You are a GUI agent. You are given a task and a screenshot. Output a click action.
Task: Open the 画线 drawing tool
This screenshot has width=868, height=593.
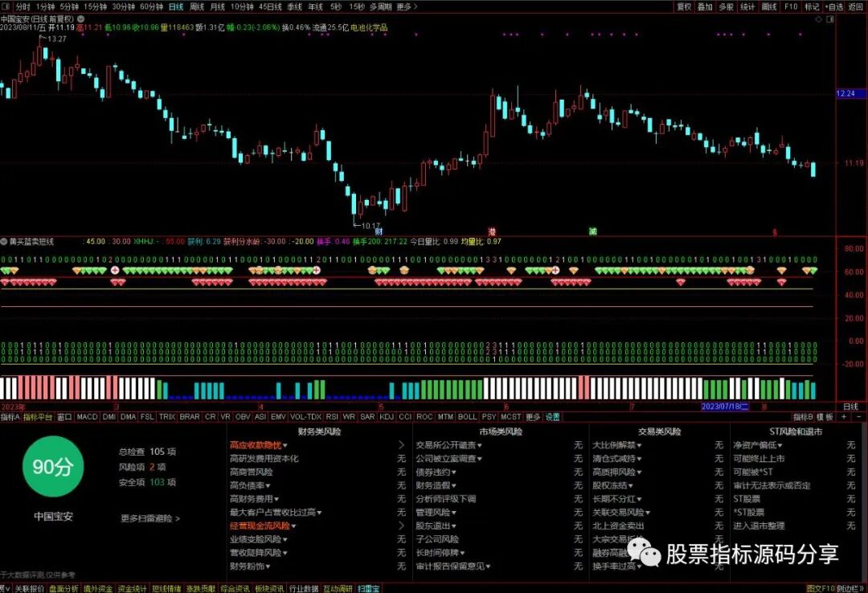coord(769,6)
